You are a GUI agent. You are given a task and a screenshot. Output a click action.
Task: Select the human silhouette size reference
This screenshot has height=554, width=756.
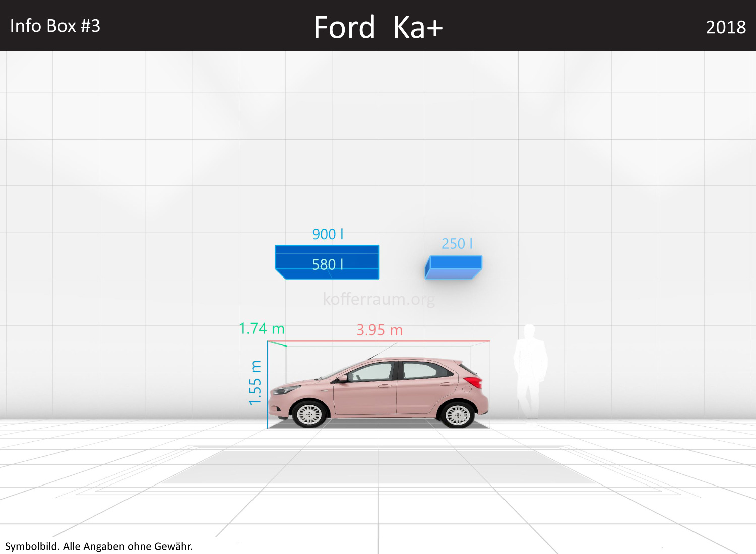[530, 373]
